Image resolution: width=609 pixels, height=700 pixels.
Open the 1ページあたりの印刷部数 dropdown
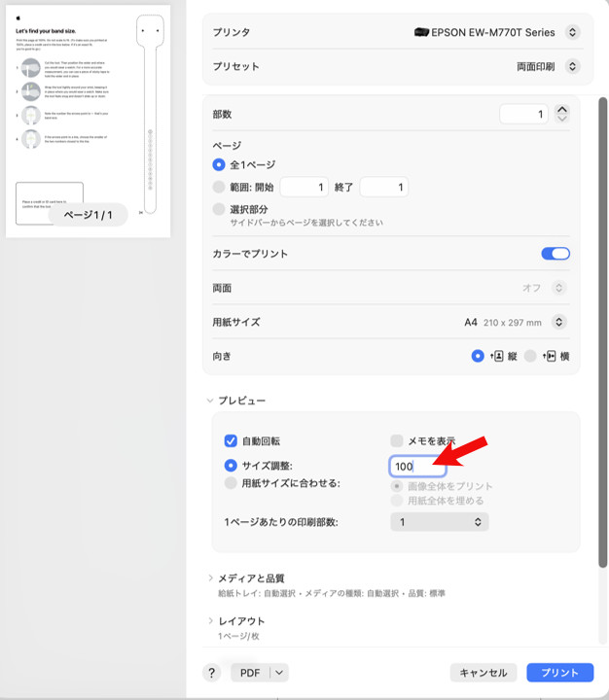(440, 522)
